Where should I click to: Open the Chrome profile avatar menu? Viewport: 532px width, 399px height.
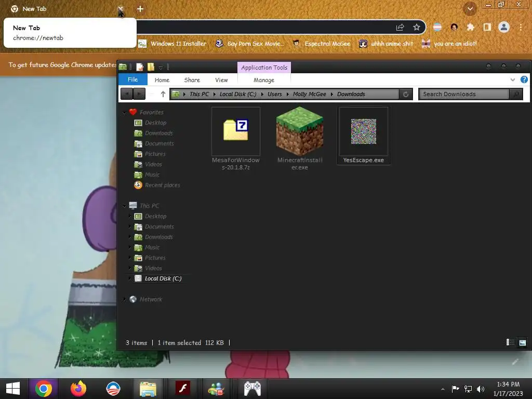[504, 27]
